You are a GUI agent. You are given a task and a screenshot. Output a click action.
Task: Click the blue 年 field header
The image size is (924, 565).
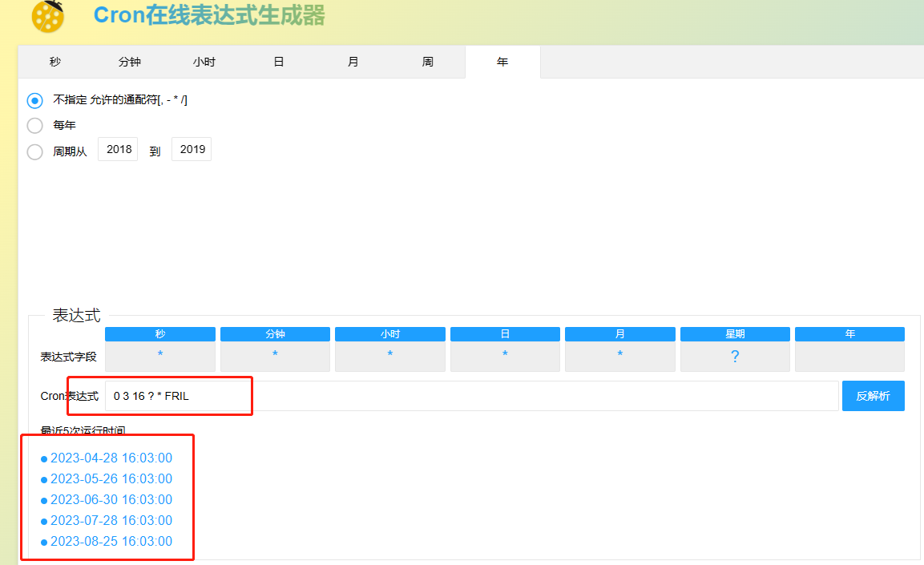click(x=849, y=333)
